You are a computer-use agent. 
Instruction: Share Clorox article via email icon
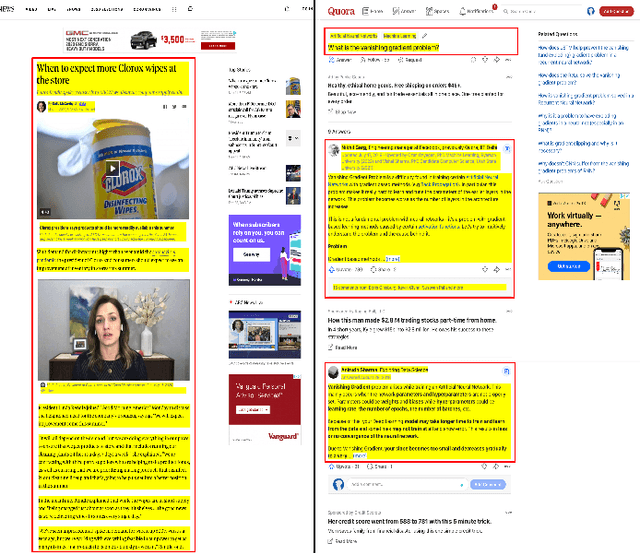click(x=184, y=107)
